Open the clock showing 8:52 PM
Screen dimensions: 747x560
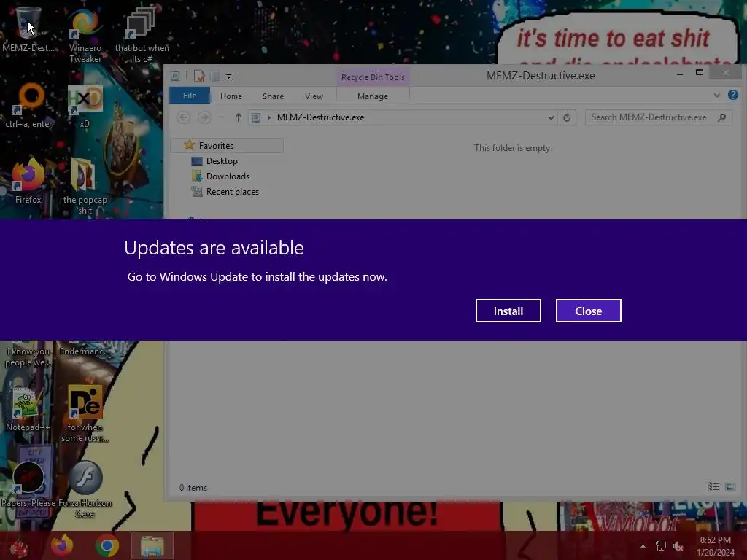click(715, 546)
